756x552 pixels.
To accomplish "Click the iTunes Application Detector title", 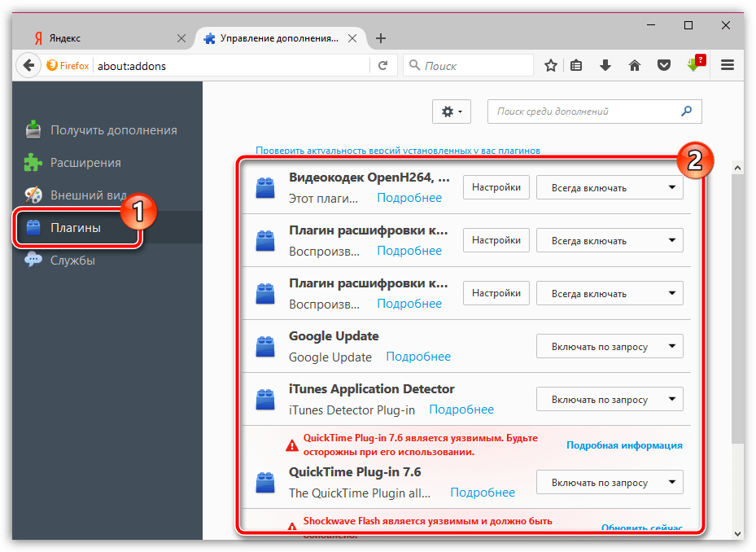I will click(372, 389).
